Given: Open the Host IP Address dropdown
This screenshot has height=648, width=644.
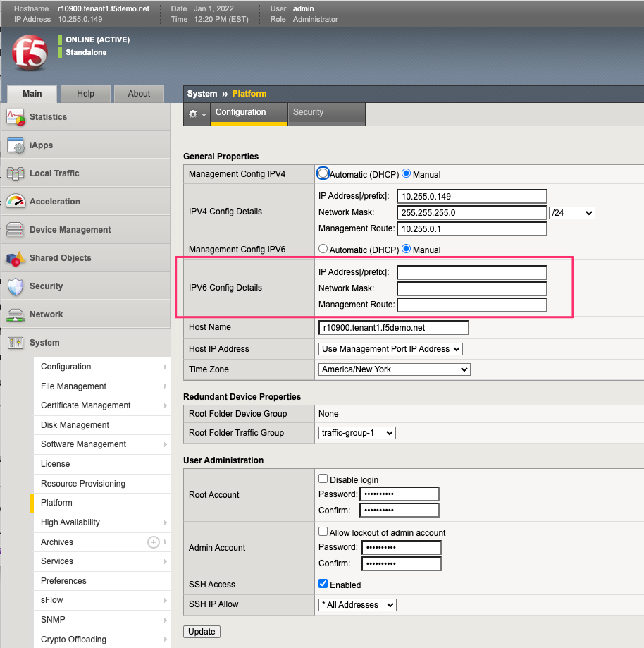Looking at the screenshot, I should tap(390, 349).
